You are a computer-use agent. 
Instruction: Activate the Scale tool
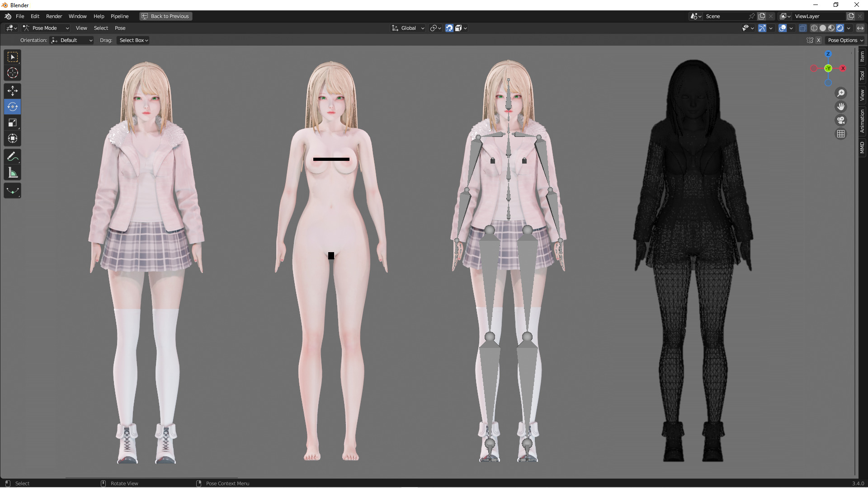13,123
